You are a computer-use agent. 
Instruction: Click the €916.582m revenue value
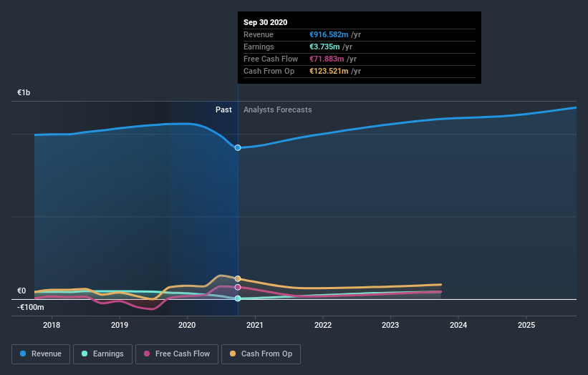[x=329, y=34]
